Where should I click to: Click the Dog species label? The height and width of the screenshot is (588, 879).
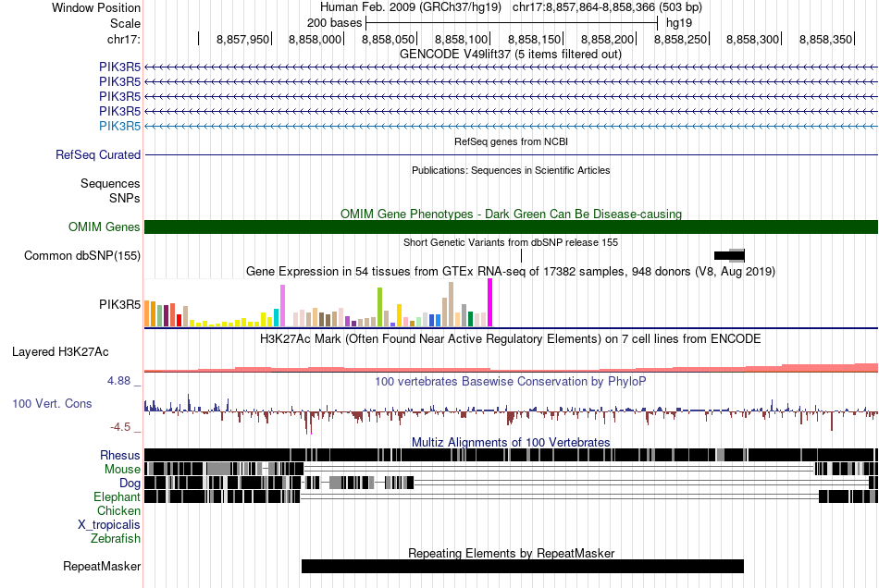130,483
